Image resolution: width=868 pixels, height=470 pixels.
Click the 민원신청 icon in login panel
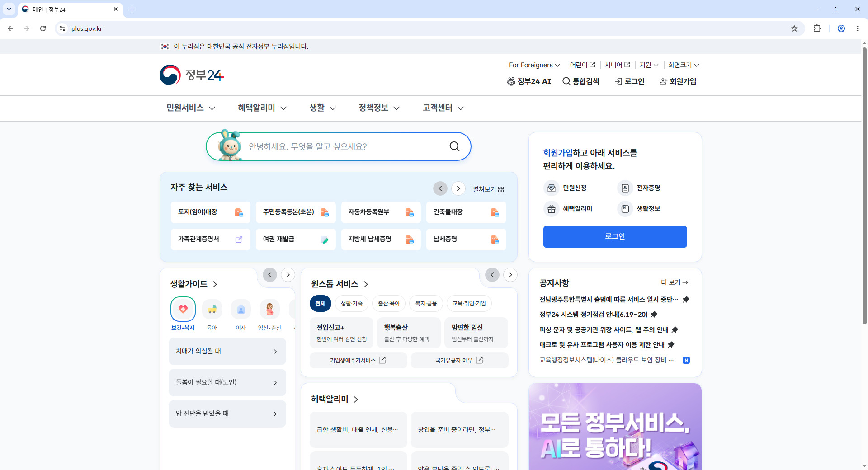click(x=552, y=188)
